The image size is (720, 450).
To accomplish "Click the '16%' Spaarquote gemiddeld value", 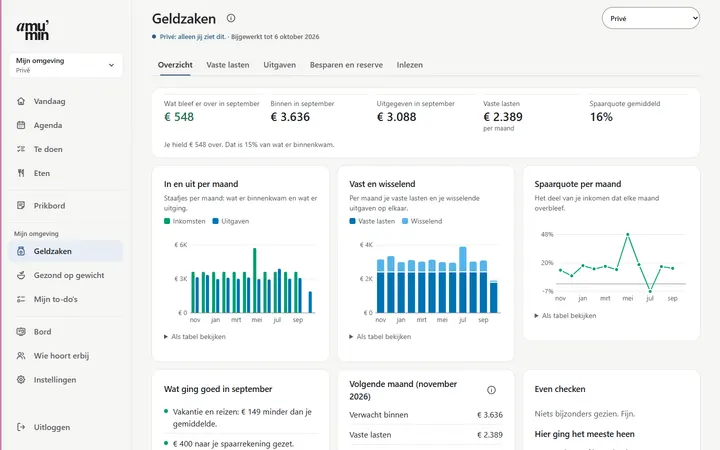I will 601,117.
